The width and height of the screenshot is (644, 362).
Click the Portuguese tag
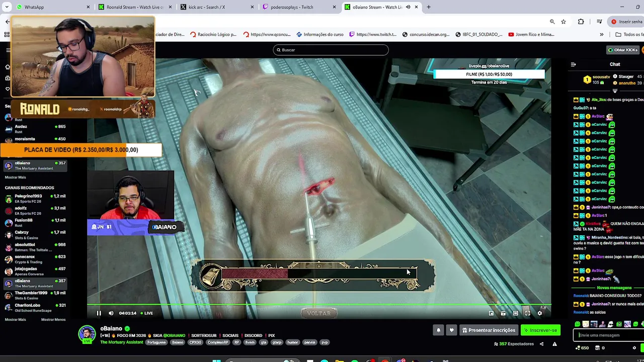[156, 342]
